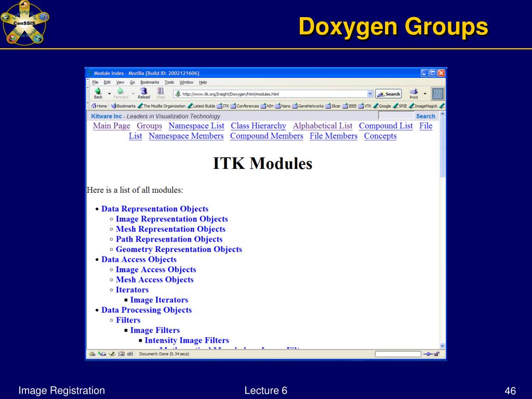This screenshot has height=399, width=532.
Task: Click the Stop toolbar button
Action: pyautogui.click(x=161, y=94)
